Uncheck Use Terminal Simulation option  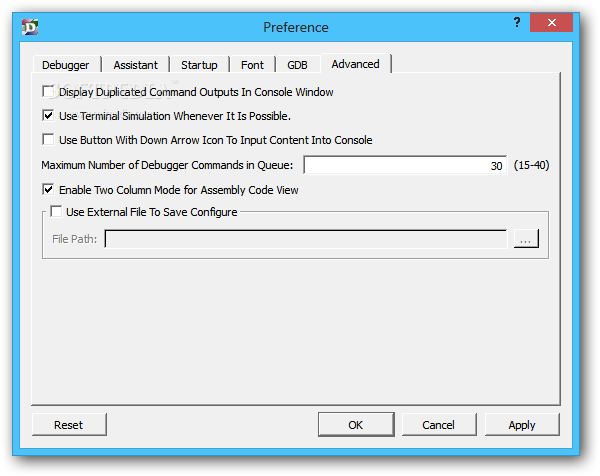[48, 116]
